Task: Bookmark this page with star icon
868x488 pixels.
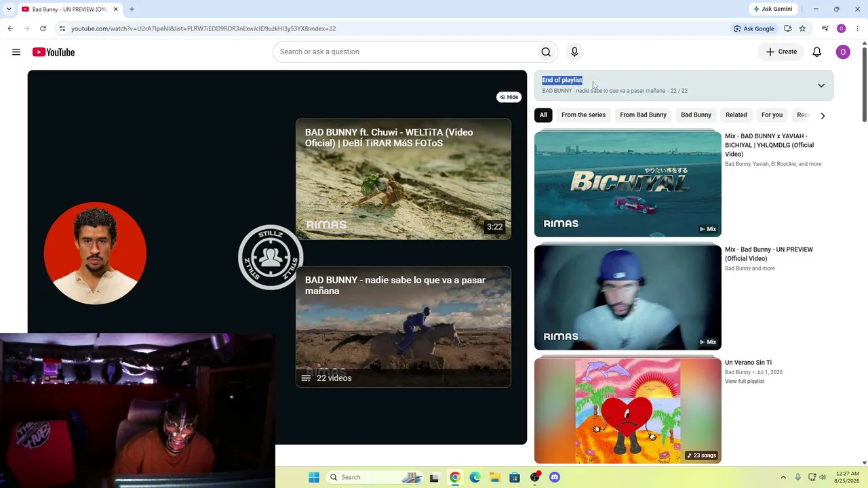Action: (802, 28)
